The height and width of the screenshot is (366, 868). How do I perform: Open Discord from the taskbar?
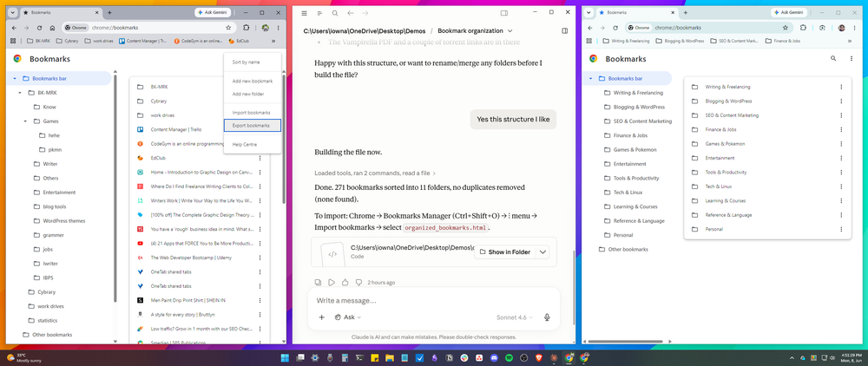coord(494,357)
